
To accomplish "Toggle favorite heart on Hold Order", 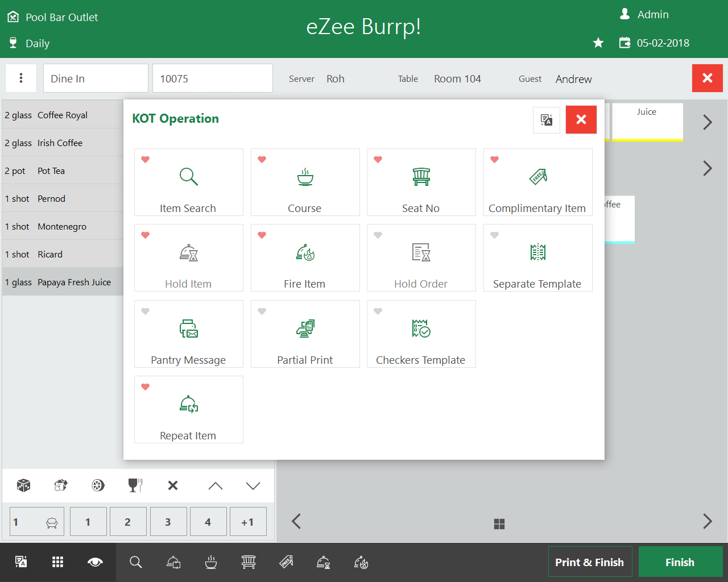I will pos(378,235).
